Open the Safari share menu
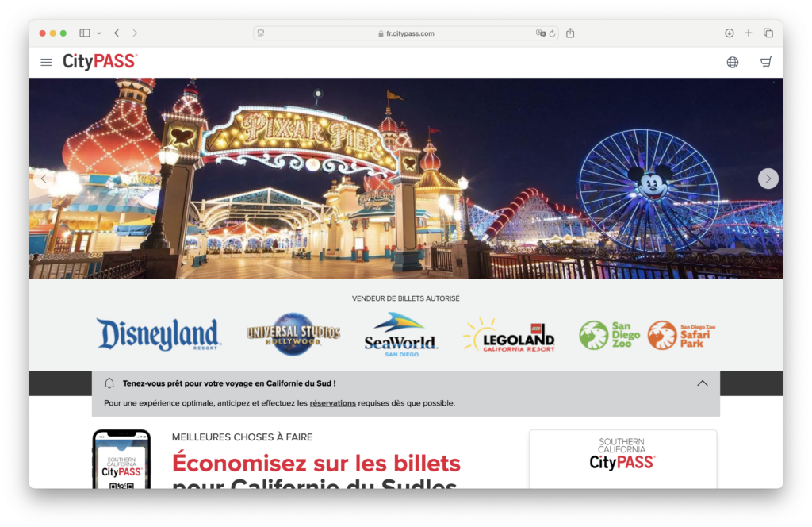The width and height of the screenshot is (812, 527). pyautogui.click(x=570, y=33)
